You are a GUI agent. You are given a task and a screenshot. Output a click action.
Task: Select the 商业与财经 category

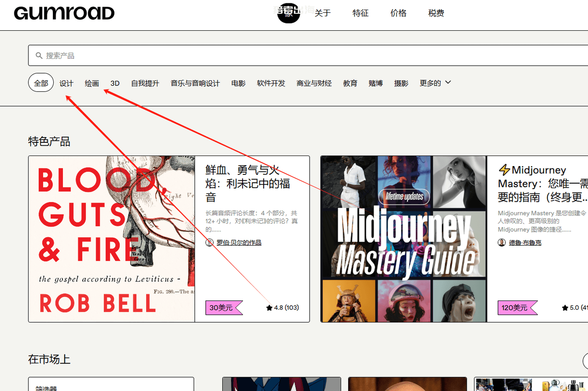314,83
